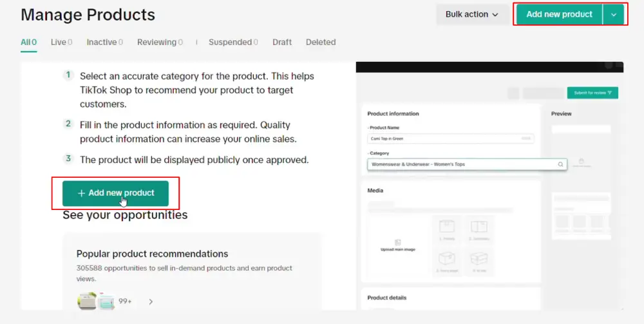The height and width of the screenshot is (324, 644).
Task: Open the Suspended tab
Action: (233, 43)
